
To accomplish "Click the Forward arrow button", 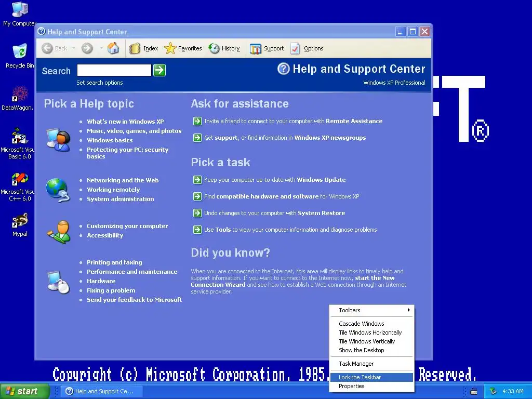I will [87, 48].
